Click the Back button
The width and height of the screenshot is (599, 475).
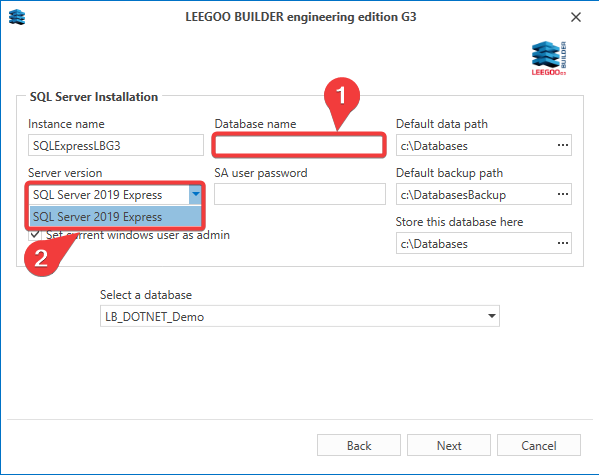click(x=359, y=445)
